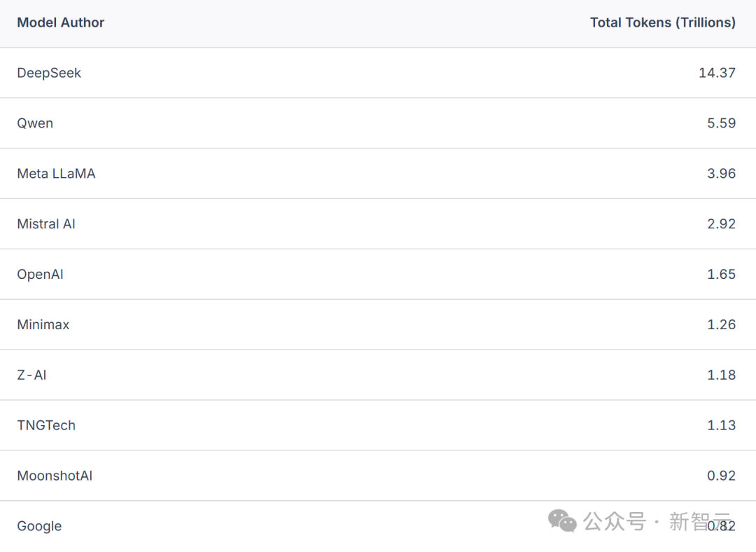
Task: Select the 2.92 Mistral AI value
Action: (721, 224)
